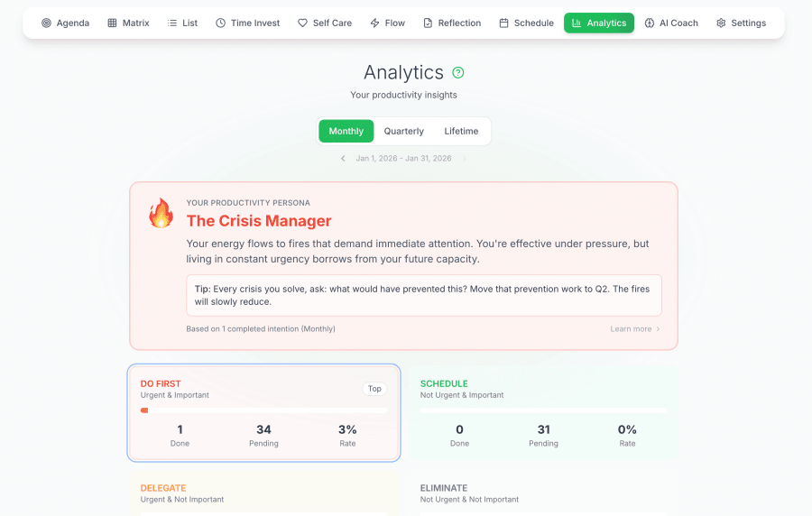This screenshot has height=516, width=812.
Task: Click Your productivity insights subtitle
Action: pos(403,95)
